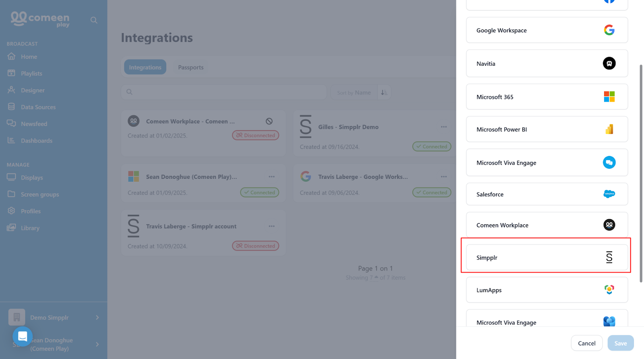This screenshot has height=359, width=644.
Task: Select the Google Workspace integration option
Action: 547,30
